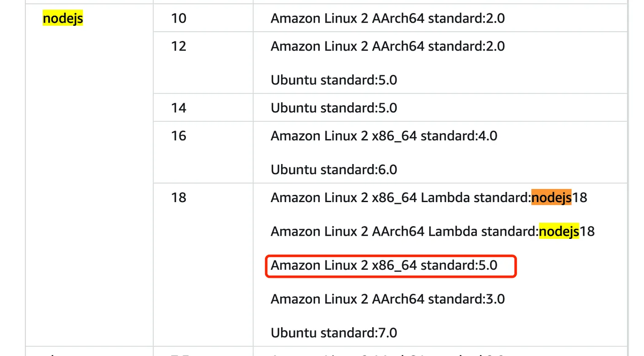
Task: Pick the version 16 cell
Action: 178,136
